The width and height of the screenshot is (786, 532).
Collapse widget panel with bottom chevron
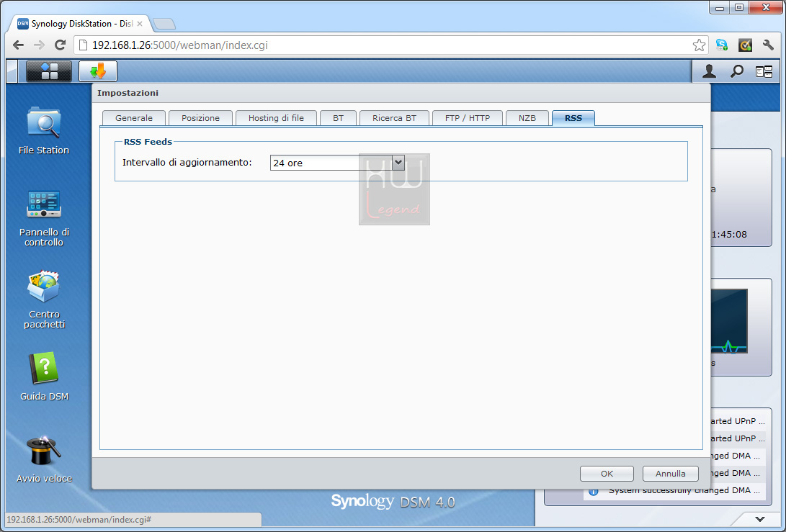(x=760, y=520)
